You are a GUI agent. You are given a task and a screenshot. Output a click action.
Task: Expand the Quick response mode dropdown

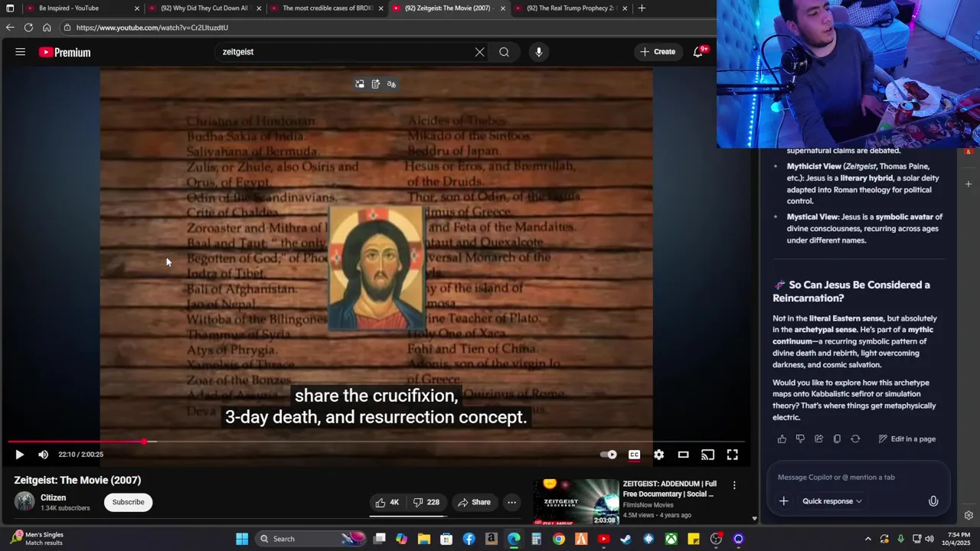[x=832, y=501]
